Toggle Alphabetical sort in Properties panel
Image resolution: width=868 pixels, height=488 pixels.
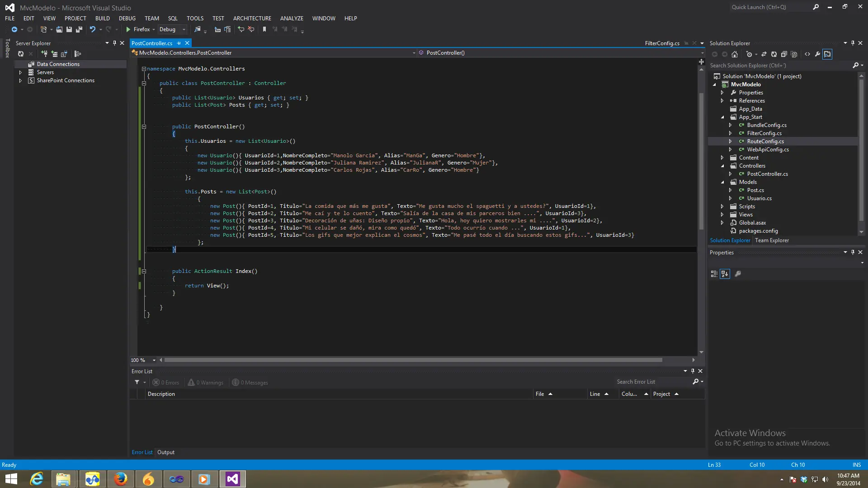(725, 274)
